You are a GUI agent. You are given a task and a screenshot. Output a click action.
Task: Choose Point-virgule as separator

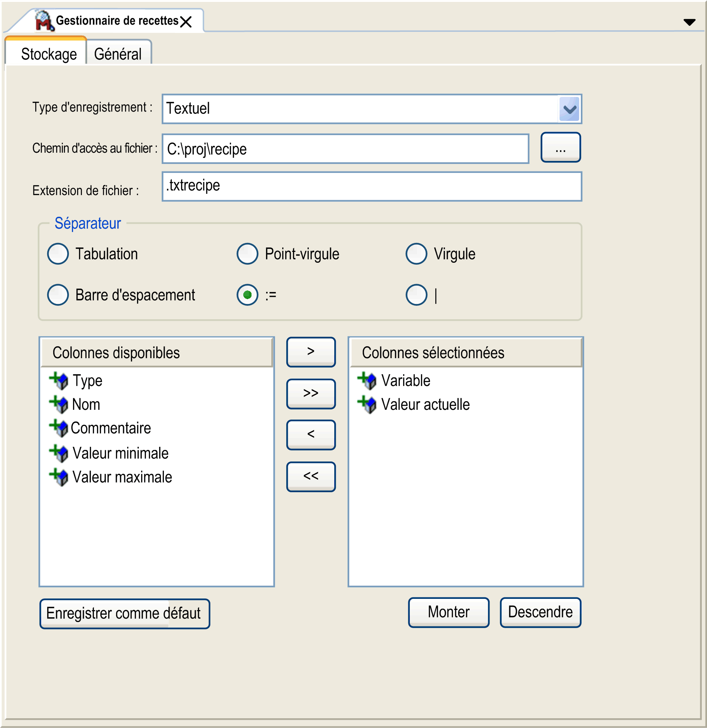pos(247,254)
